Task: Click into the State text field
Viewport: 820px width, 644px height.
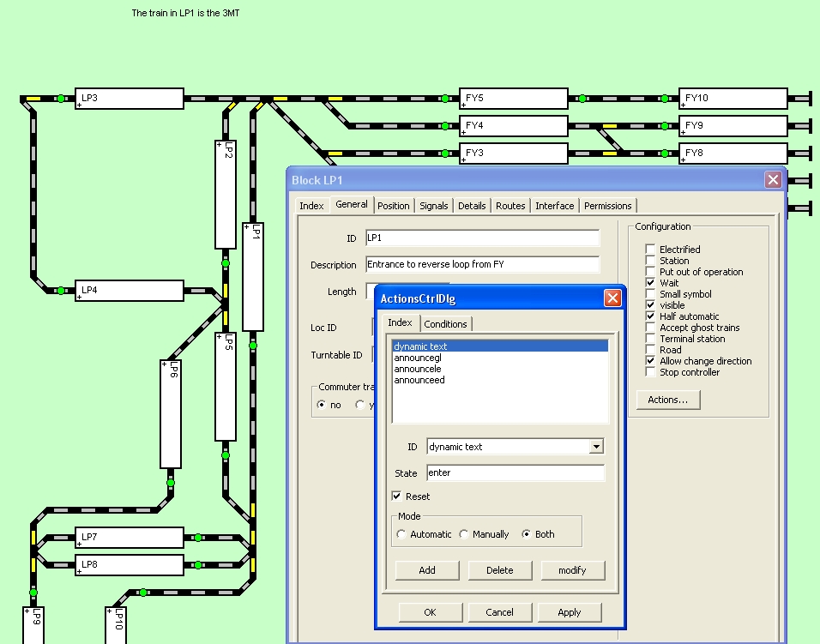Action: pyautogui.click(x=515, y=473)
